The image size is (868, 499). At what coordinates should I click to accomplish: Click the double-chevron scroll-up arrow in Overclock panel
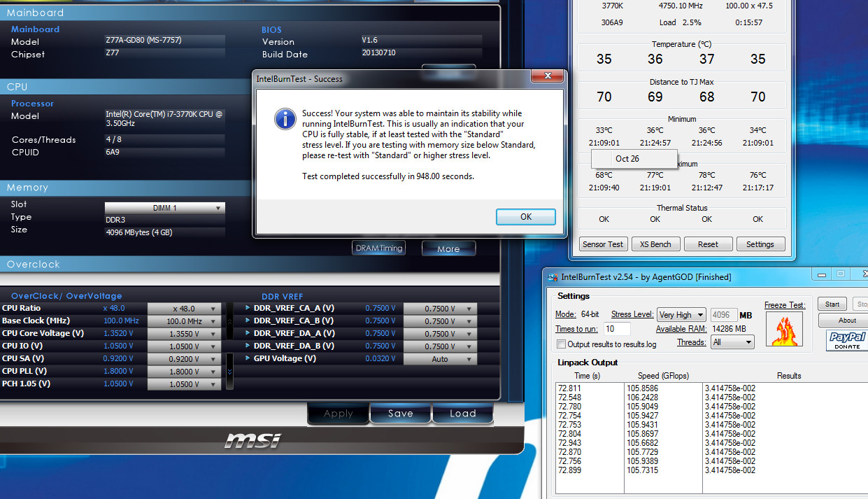pos(229,321)
